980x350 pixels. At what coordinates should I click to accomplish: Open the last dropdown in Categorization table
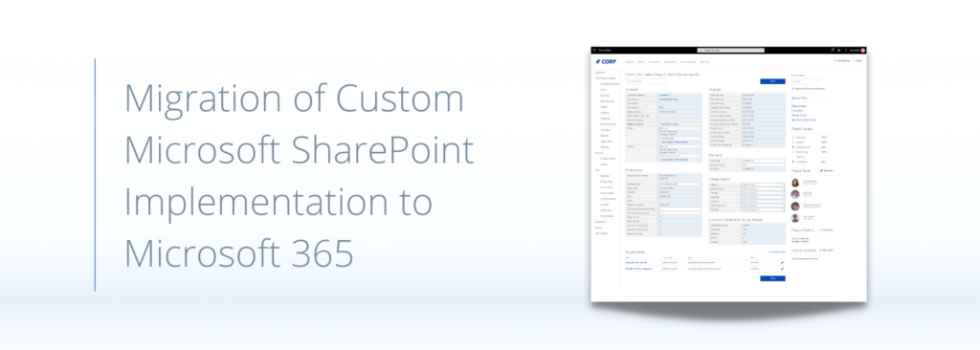coord(763,209)
